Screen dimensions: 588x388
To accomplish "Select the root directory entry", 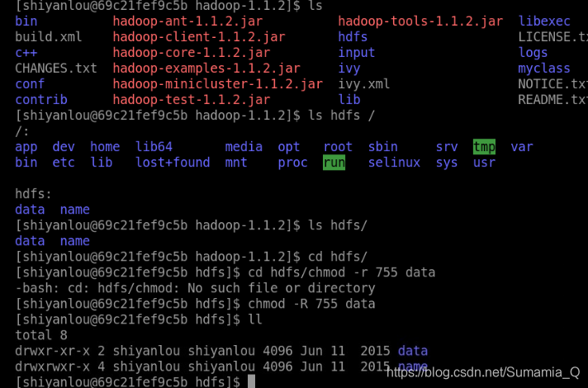I will tap(338, 147).
